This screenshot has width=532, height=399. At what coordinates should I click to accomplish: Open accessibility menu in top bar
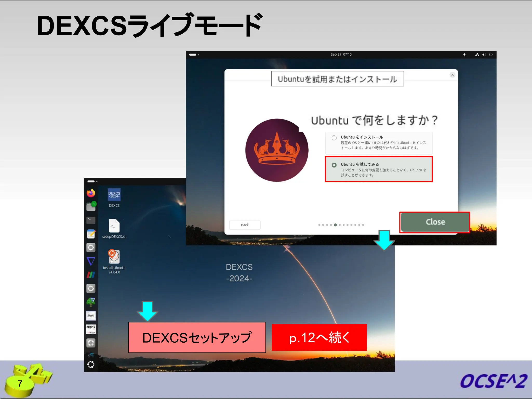point(464,55)
